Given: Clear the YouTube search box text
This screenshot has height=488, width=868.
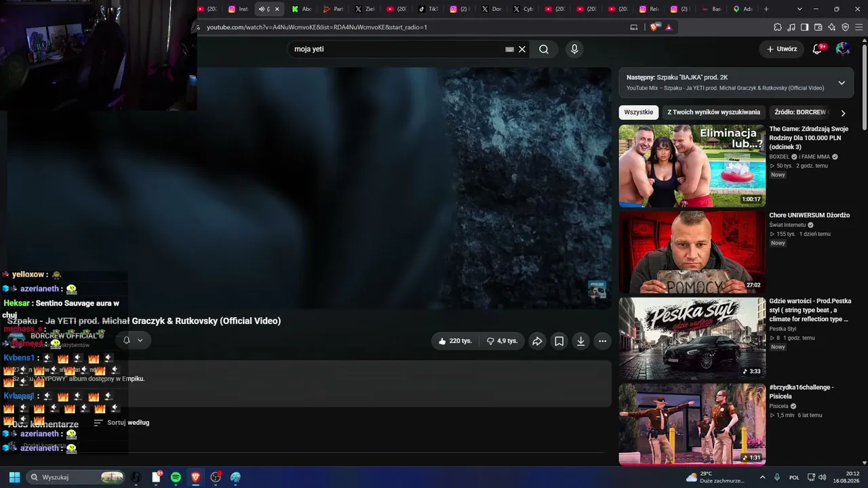Looking at the screenshot, I should (522, 49).
